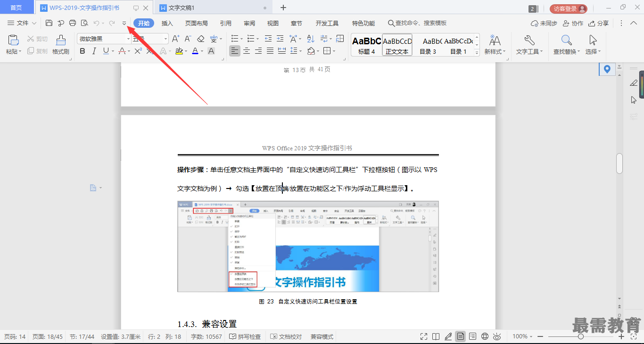Click the 分享 share button
The height and width of the screenshot is (344, 644).
[599, 23]
